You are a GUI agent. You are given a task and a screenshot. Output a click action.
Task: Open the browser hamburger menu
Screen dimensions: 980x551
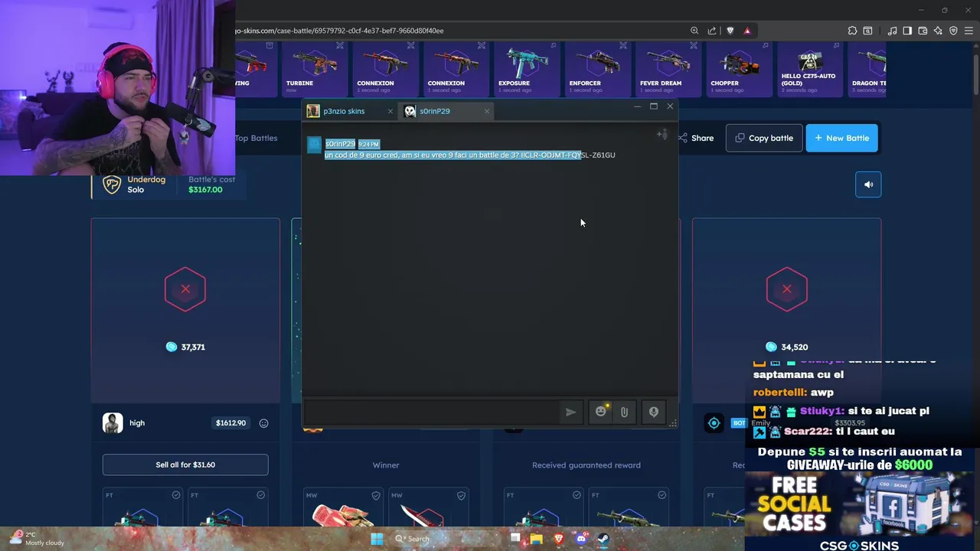[969, 31]
